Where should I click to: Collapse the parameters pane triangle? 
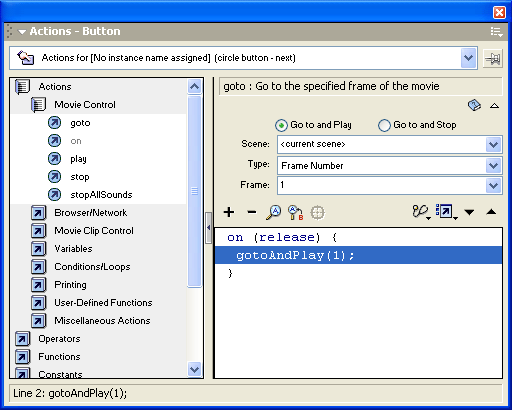click(x=495, y=106)
